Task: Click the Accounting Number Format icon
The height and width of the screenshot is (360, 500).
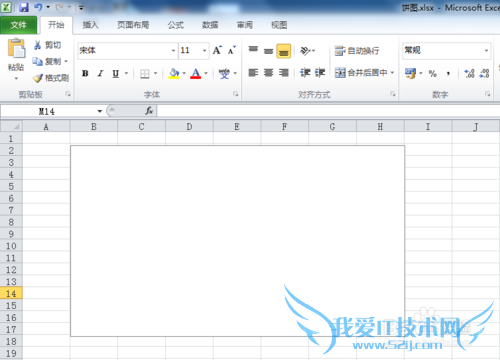Action: click(410, 73)
